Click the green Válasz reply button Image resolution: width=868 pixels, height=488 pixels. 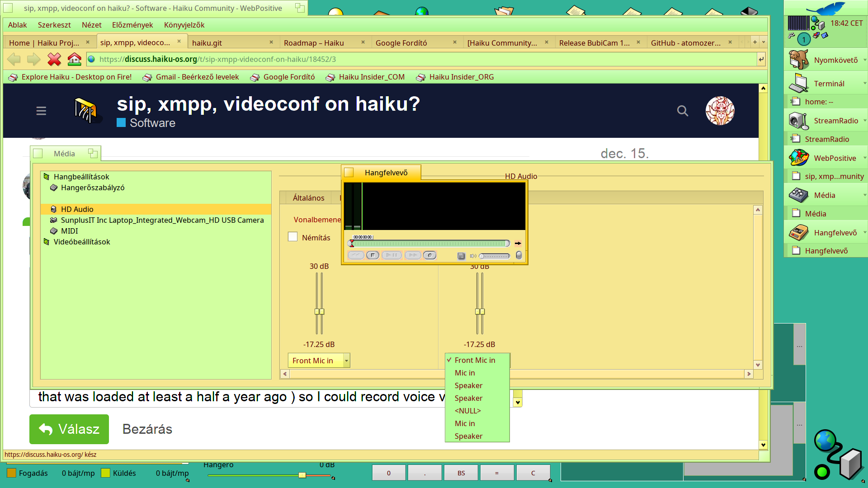(69, 429)
